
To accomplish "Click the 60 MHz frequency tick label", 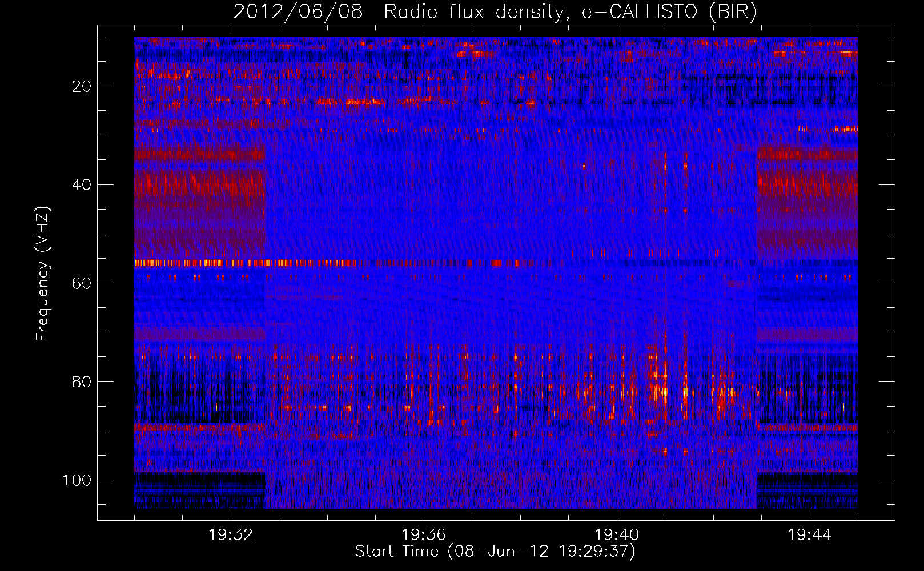I will click(x=82, y=283).
